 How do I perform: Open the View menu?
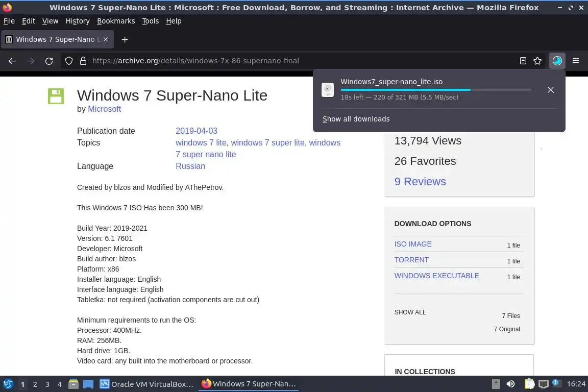pyautogui.click(x=50, y=21)
